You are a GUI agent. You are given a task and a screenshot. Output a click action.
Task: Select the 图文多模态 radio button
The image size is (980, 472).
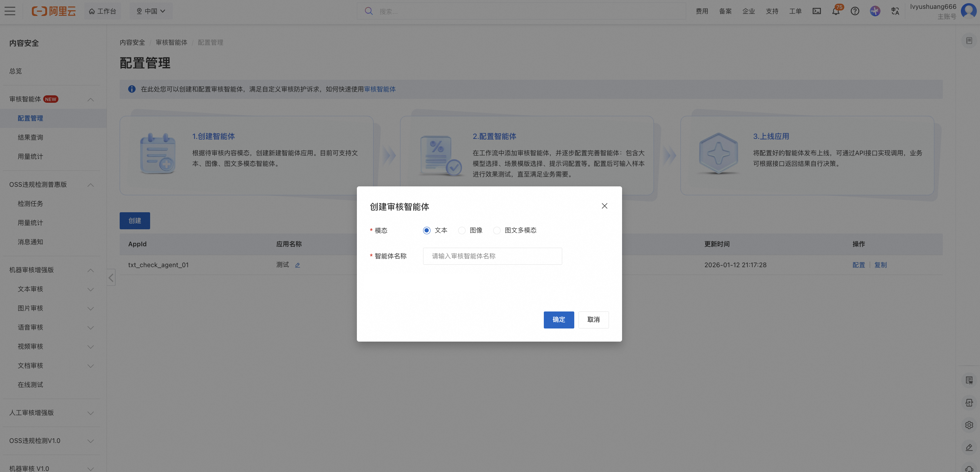tap(496, 230)
